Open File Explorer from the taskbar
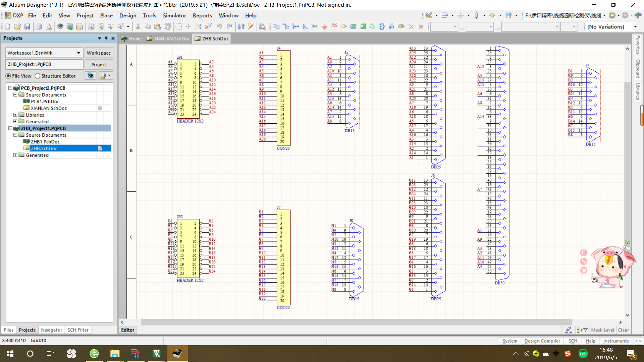Screen dimensions: 644x362 [x=115, y=354]
